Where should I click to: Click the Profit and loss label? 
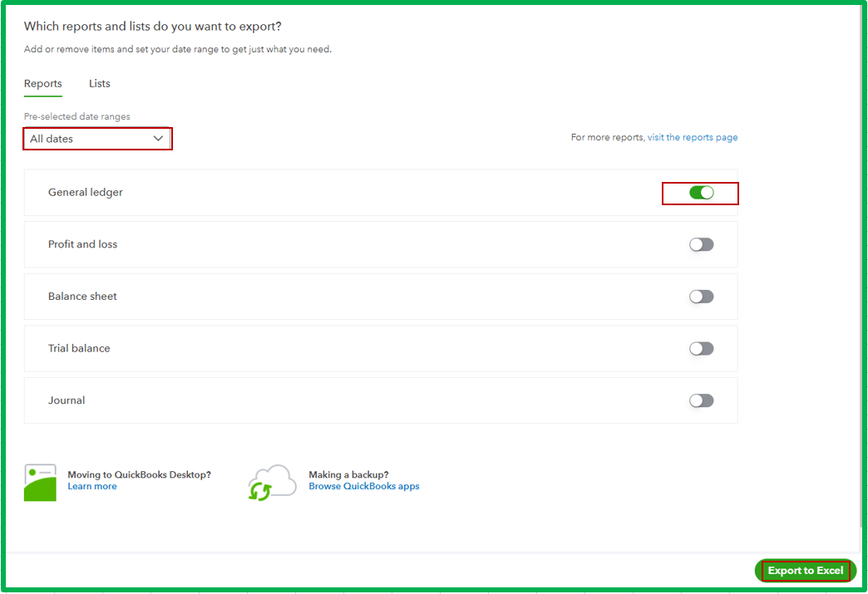82,244
